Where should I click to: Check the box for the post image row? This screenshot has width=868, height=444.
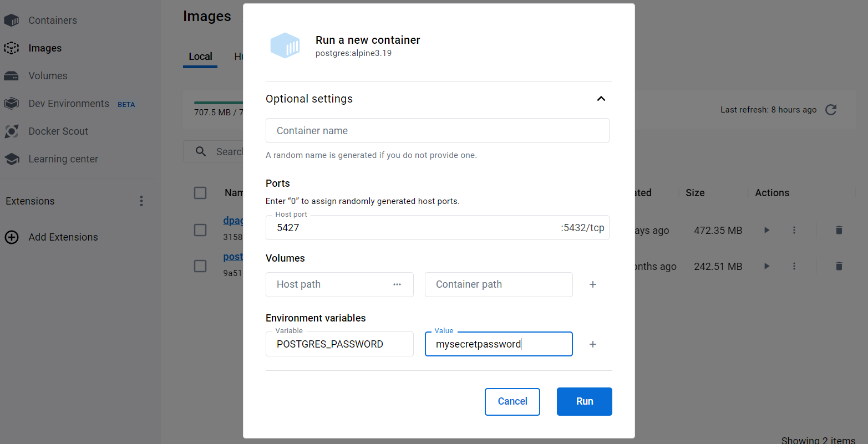coord(200,266)
